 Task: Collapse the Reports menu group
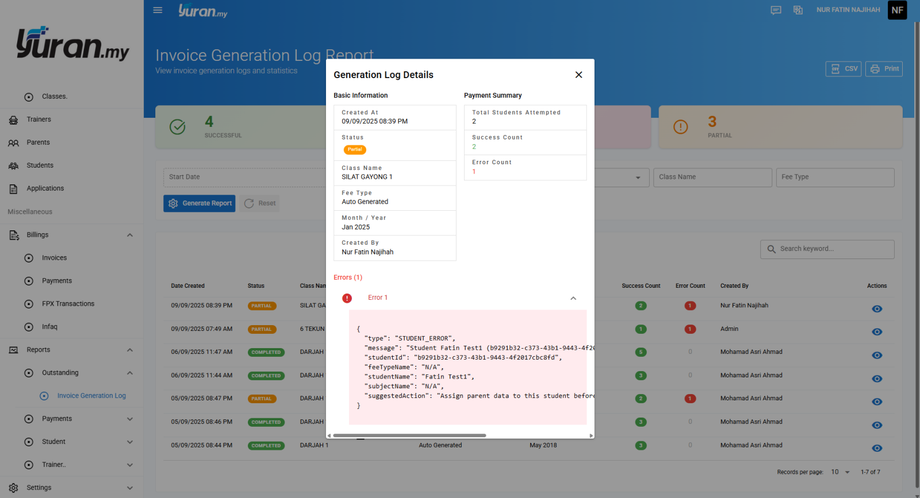click(130, 350)
